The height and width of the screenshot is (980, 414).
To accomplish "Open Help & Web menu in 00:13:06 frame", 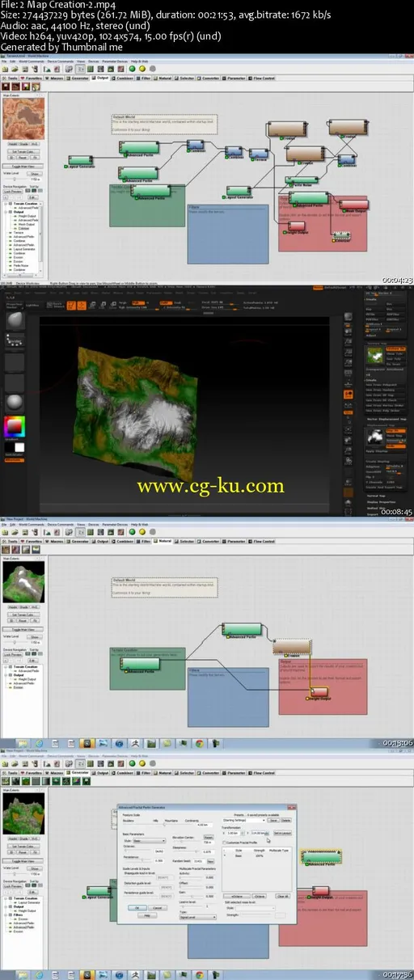I will pyautogui.click(x=139, y=523).
